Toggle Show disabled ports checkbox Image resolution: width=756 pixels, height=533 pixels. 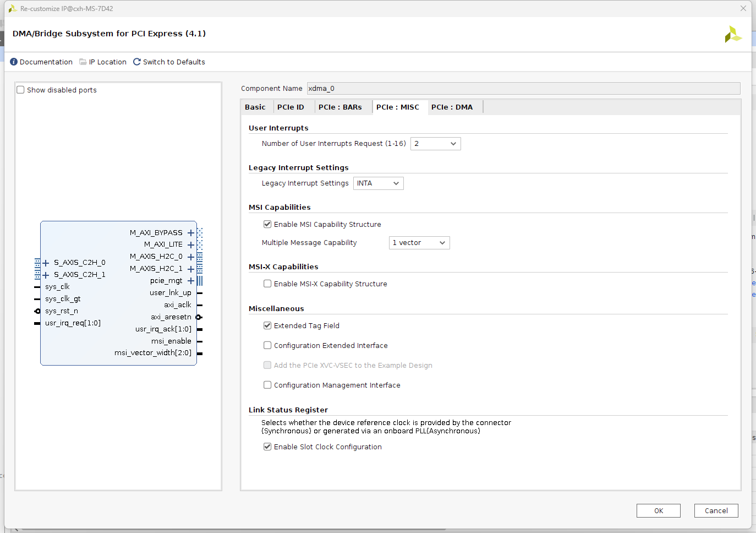pos(21,90)
